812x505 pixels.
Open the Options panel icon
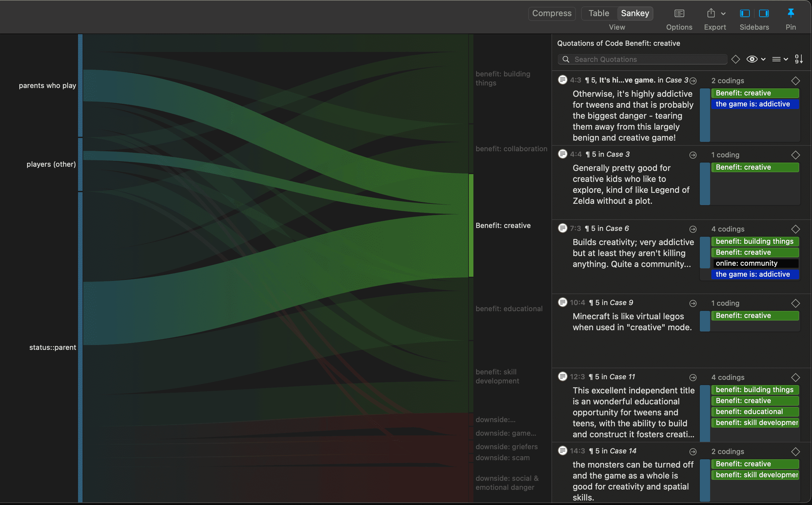[x=679, y=13]
